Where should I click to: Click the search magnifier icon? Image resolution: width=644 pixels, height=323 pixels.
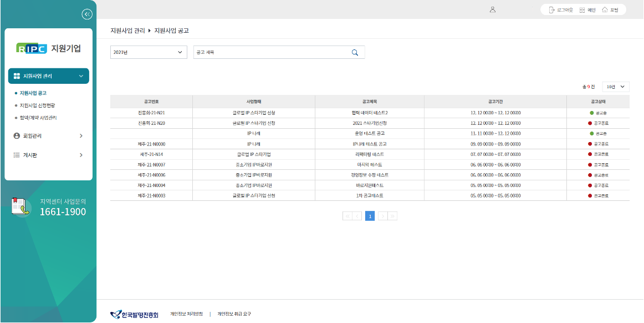[x=355, y=52]
